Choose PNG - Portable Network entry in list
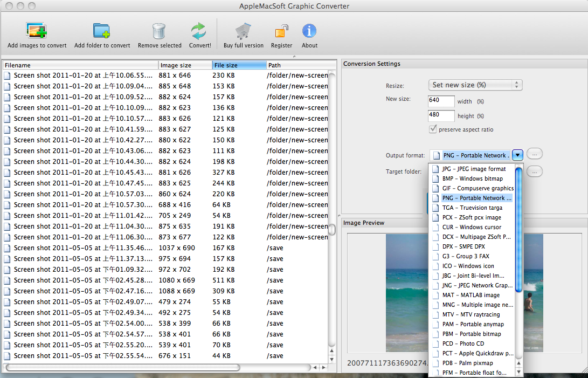Viewport: 588px width, 378px height. tap(472, 198)
